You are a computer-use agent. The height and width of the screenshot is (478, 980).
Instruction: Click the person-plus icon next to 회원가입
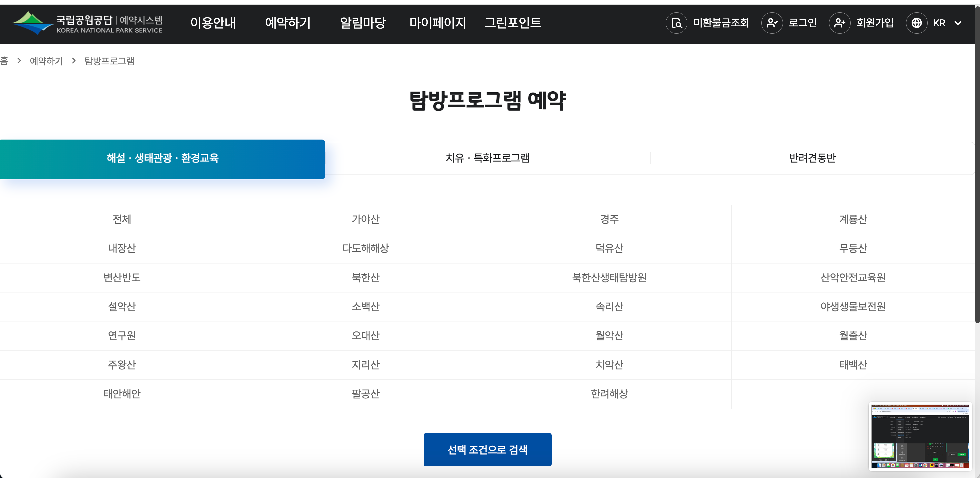[840, 23]
